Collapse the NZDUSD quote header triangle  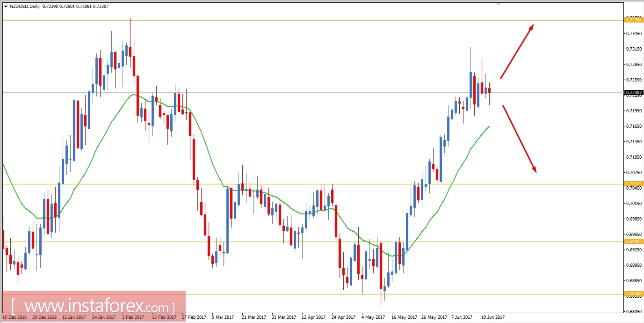click(x=6, y=6)
